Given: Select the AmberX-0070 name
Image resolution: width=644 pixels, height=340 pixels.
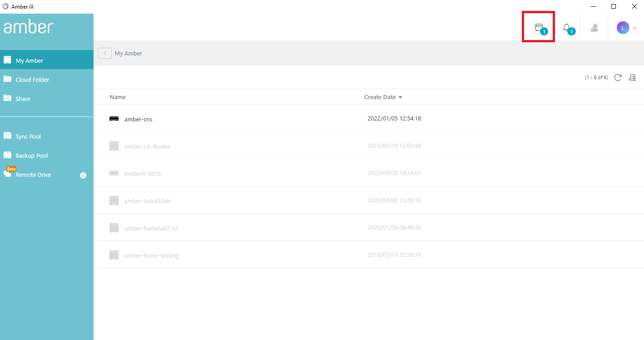Looking at the screenshot, I should [x=143, y=174].
